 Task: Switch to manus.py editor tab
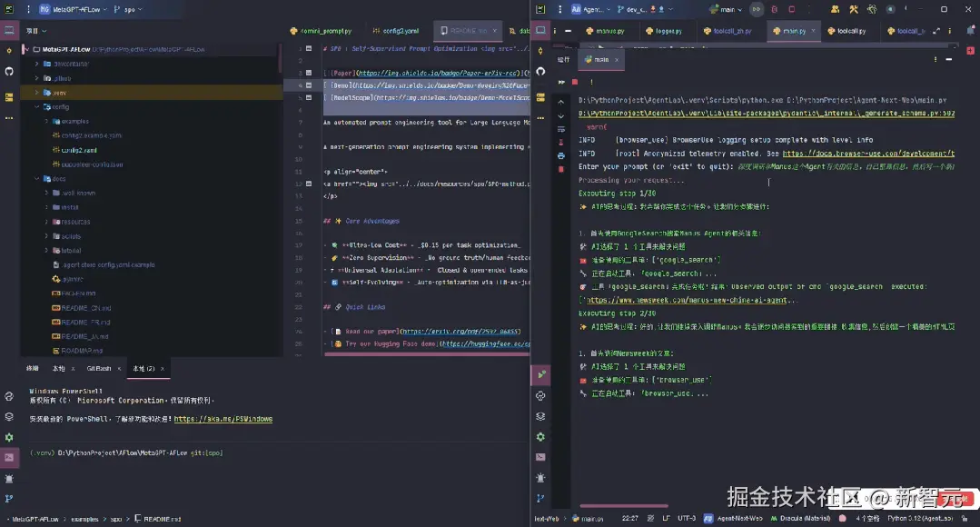(x=605, y=31)
